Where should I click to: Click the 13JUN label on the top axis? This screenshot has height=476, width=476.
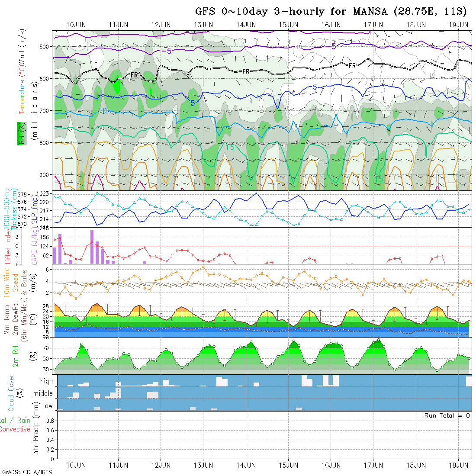[x=203, y=25]
